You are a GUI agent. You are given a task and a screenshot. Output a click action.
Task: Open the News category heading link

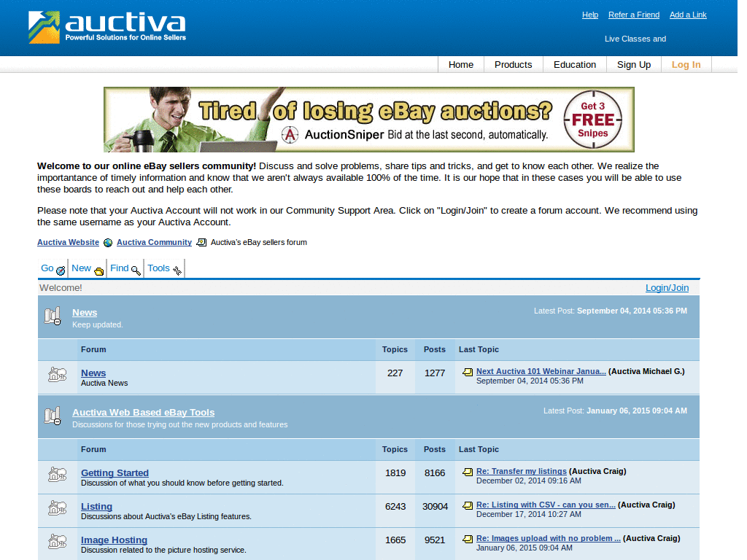[85, 313]
